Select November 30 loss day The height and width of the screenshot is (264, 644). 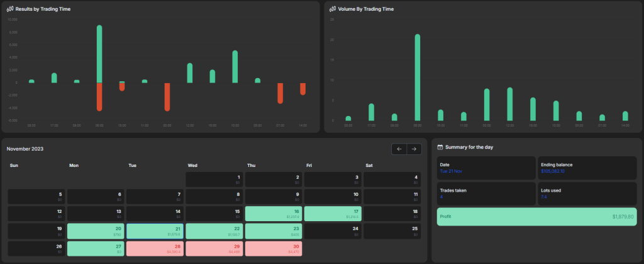coord(274,248)
